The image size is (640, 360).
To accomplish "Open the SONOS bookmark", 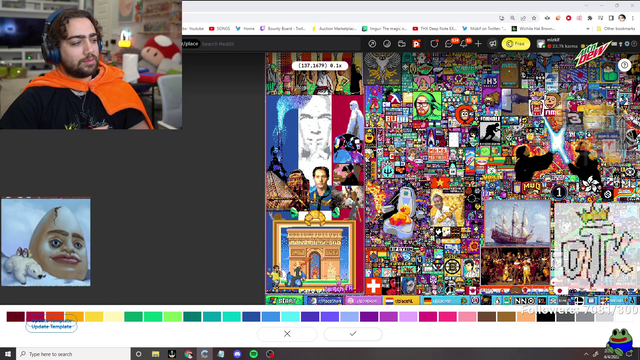I will pyautogui.click(x=220, y=29).
